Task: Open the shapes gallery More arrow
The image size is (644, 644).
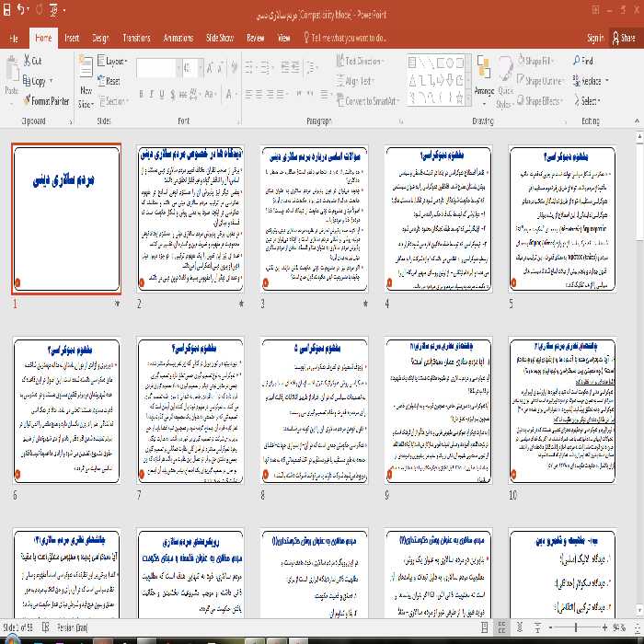Action: pyautogui.click(x=468, y=99)
